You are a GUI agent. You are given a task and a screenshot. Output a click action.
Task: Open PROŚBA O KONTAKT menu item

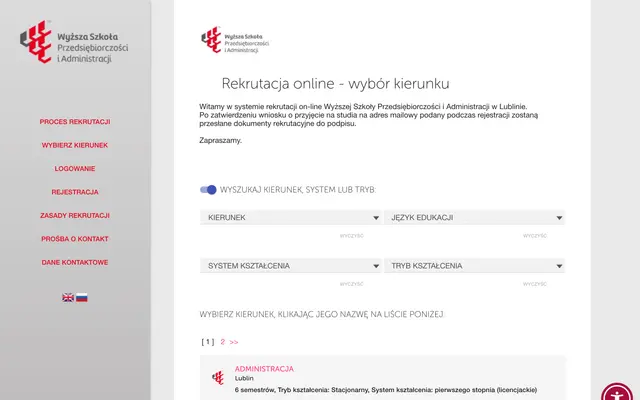click(75, 239)
